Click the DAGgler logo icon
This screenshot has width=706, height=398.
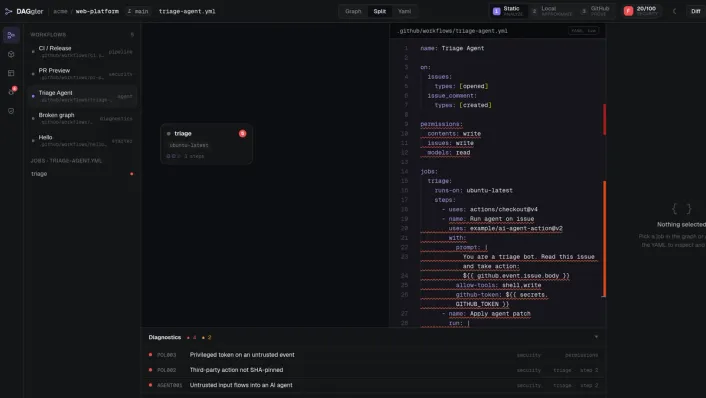click(x=8, y=11)
